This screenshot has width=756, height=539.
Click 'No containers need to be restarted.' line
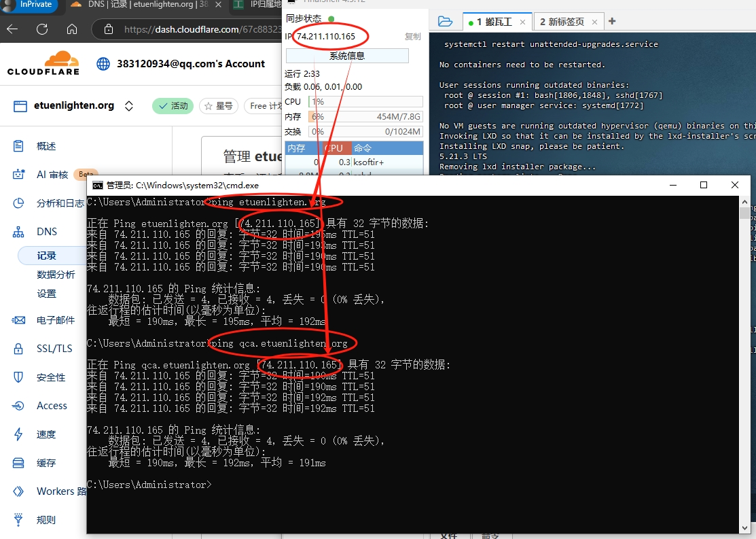tap(522, 65)
